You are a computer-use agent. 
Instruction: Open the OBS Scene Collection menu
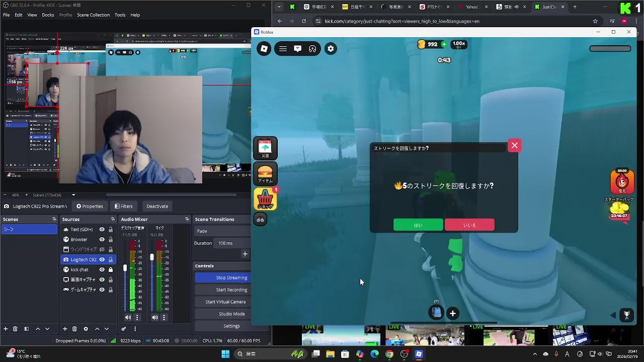point(93,15)
